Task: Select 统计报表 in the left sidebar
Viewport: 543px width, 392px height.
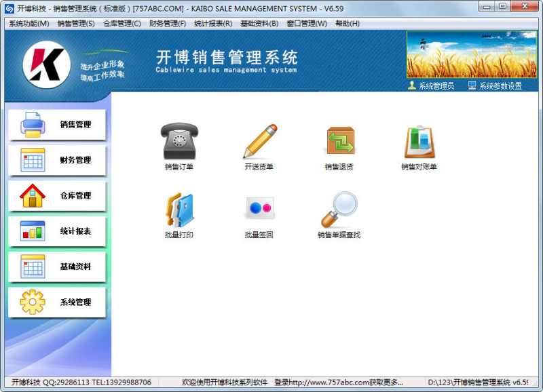Action: 57,231
